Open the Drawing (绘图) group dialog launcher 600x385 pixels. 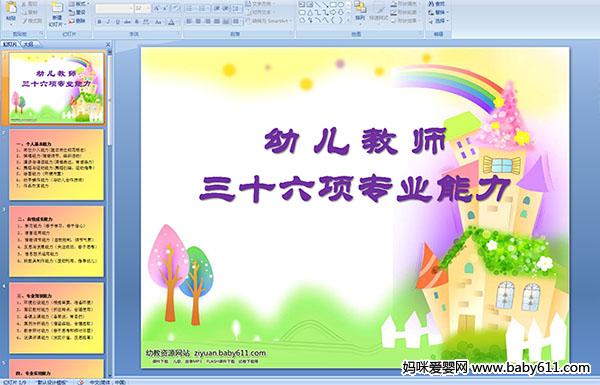click(x=421, y=34)
